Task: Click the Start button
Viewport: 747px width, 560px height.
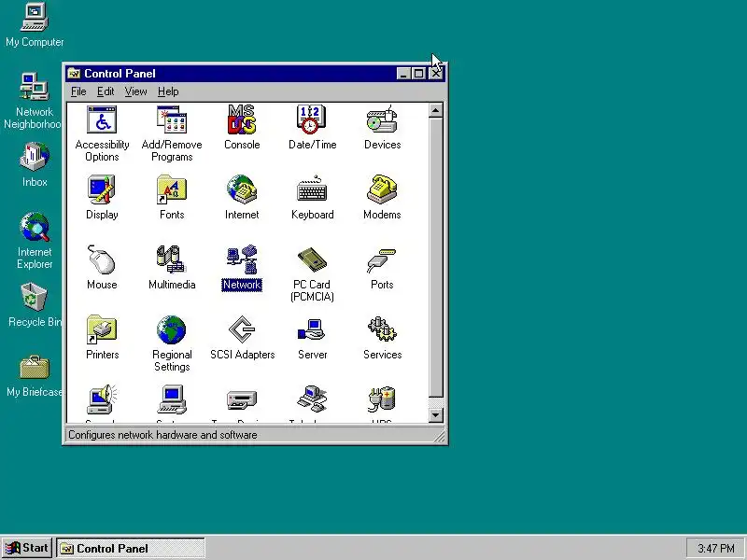Action: pos(27,548)
